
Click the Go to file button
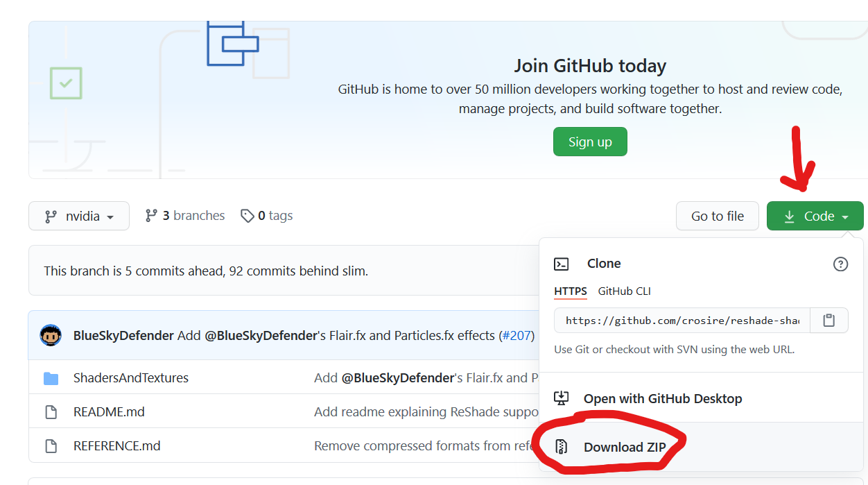tap(718, 216)
